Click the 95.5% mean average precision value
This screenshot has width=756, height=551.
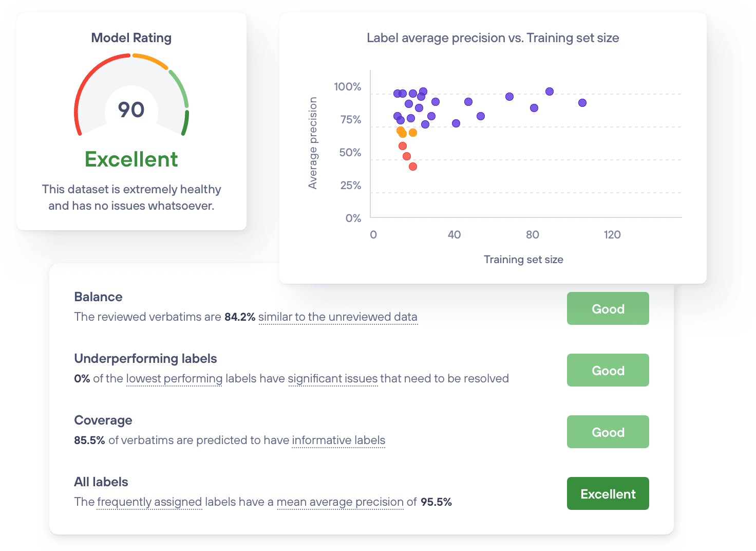coord(436,502)
